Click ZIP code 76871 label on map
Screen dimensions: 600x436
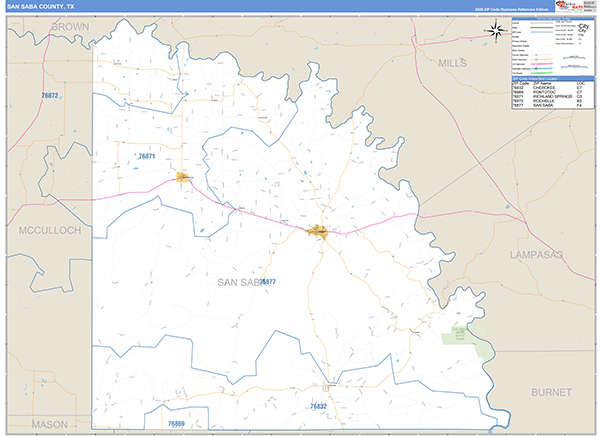tap(147, 156)
